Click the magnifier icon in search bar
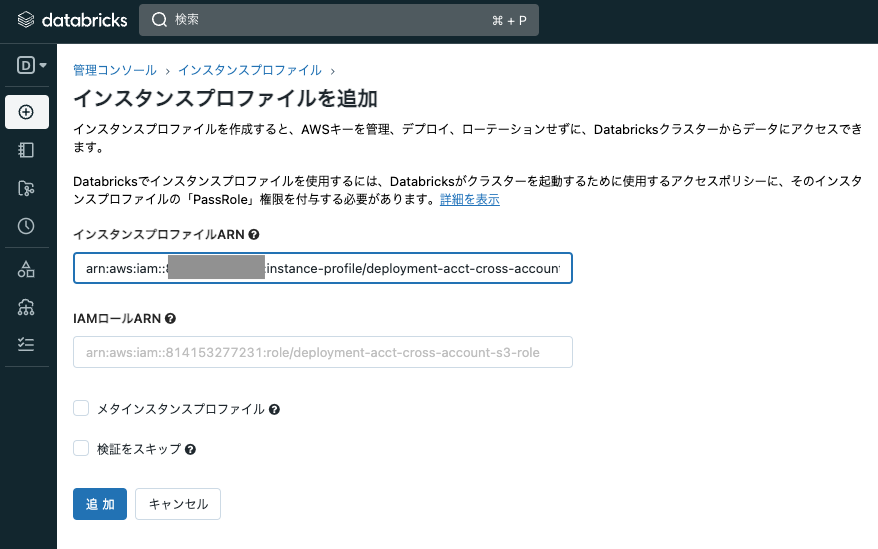The height and width of the screenshot is (549, 878). 160,20
